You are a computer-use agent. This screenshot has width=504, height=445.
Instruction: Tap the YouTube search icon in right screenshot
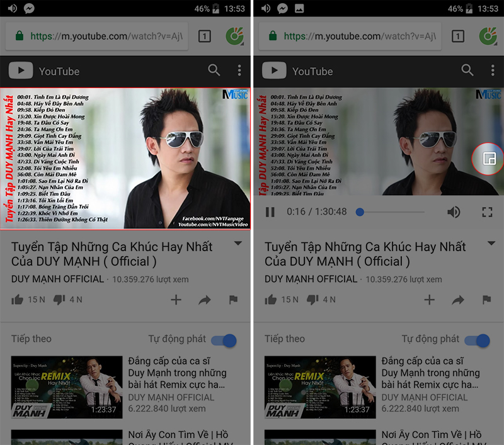(x=467, y=70)
